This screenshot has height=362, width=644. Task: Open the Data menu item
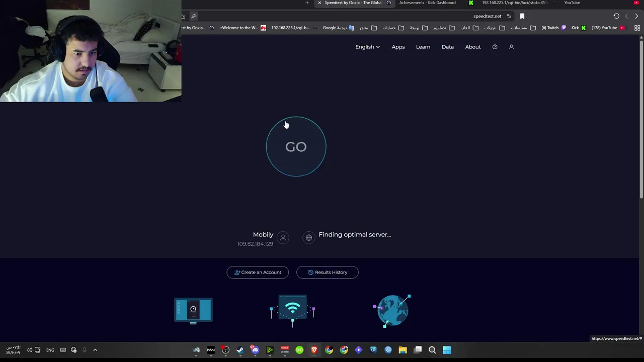point(447,47)
